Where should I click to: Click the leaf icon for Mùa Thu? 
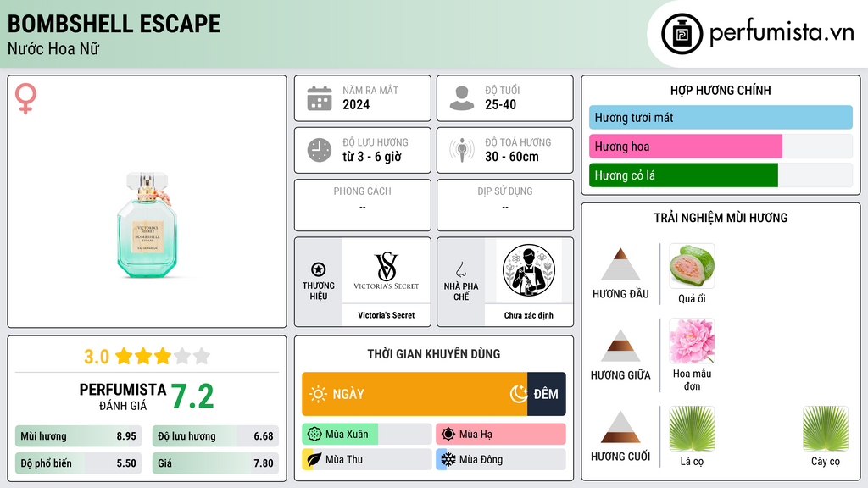(x=314, y=459)
